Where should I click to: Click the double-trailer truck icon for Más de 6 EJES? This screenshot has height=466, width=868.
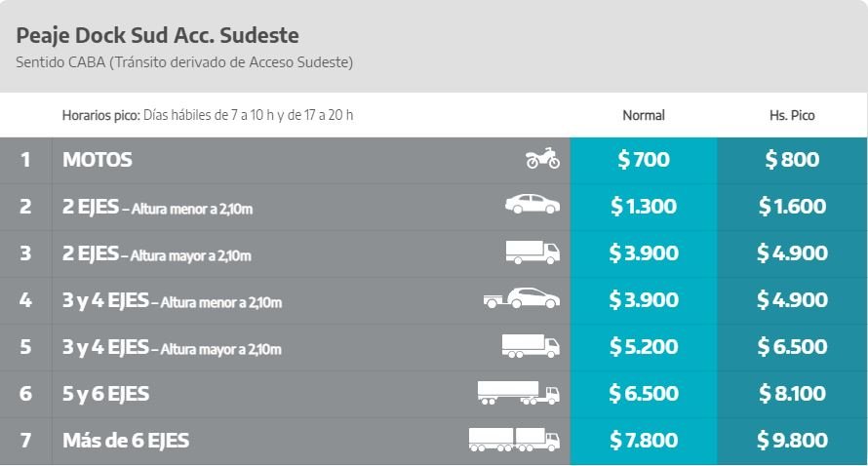[514, 440]
